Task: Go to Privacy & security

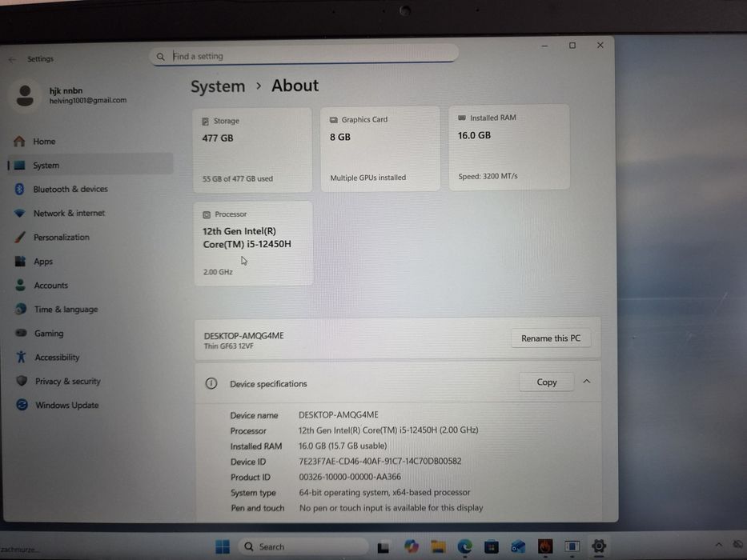Action: click(90, 381)
